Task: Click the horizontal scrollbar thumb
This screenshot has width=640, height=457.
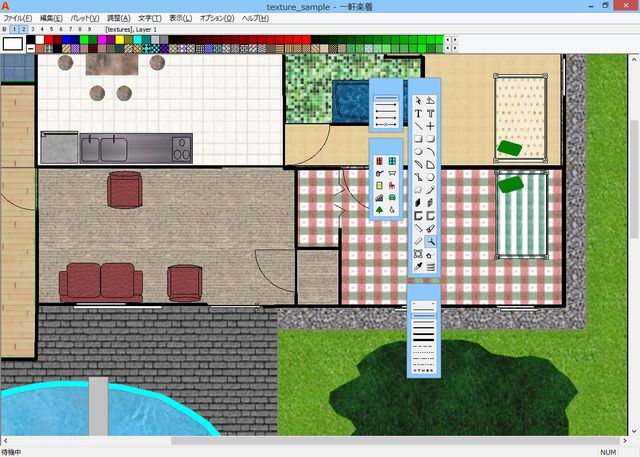Action: coord(396,441)
